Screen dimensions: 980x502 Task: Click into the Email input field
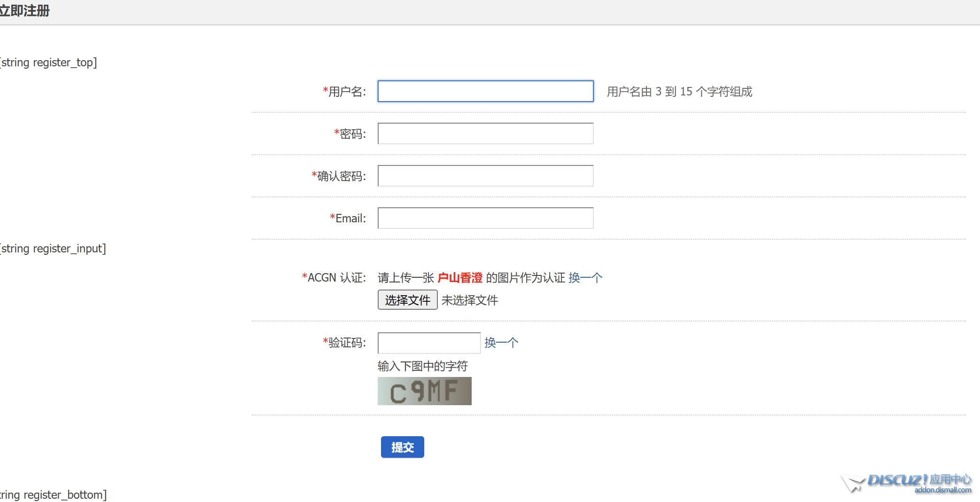(x=485, y=218)
